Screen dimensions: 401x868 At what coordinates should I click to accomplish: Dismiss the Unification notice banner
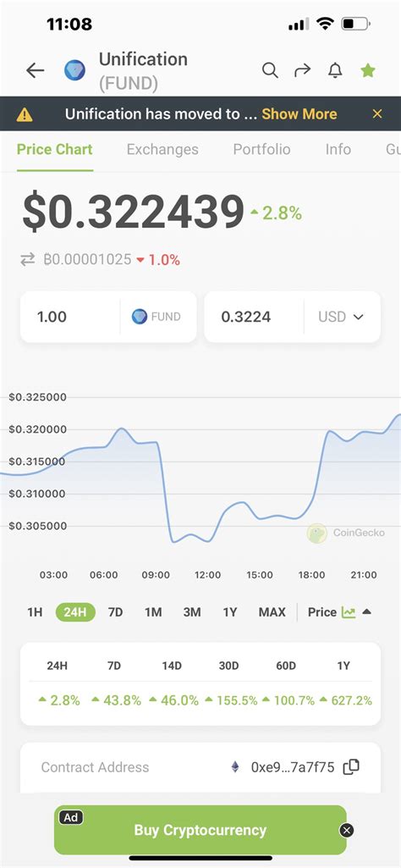[x=377, y=114]
